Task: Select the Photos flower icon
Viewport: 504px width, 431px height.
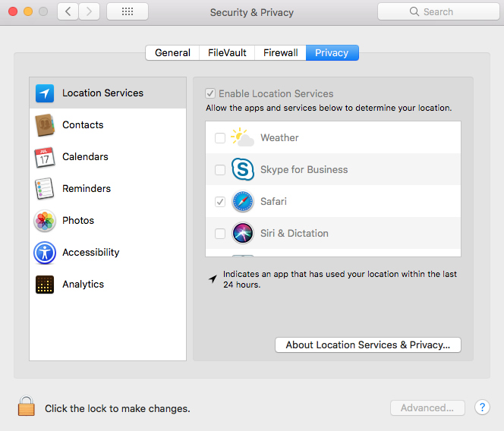Action: [x=45, y=221]
